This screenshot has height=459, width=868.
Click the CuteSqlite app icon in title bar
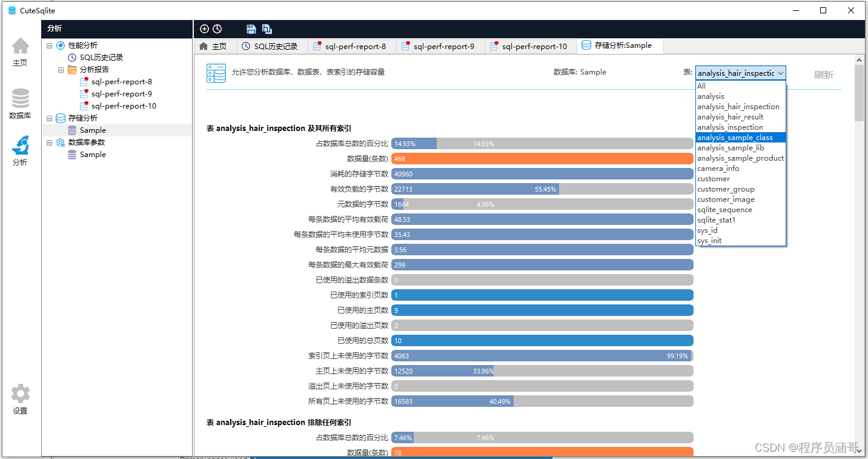click(x=12, y=10)
